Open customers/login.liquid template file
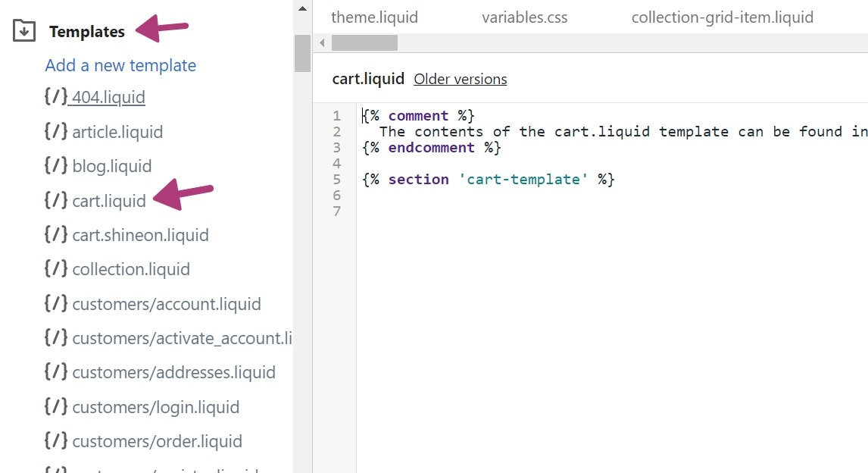Image resolution: width=868 pixels, height=473 pixels. [x=156, y=407]
